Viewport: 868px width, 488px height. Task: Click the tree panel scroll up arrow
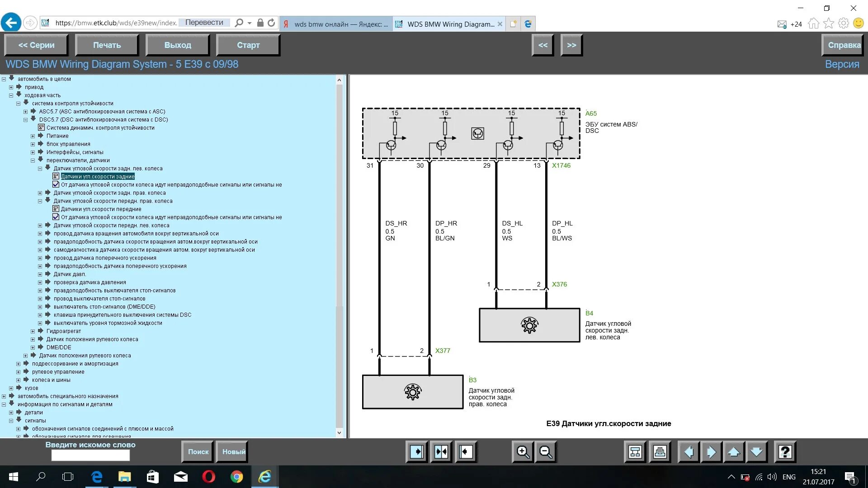(x=340, y=80)
